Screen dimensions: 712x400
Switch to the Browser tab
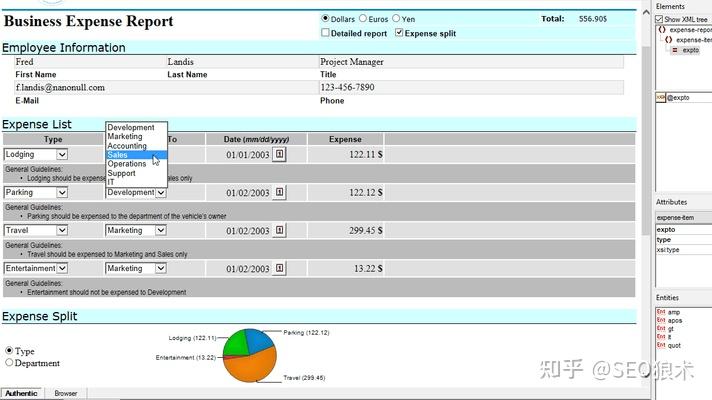pos(66,393)
